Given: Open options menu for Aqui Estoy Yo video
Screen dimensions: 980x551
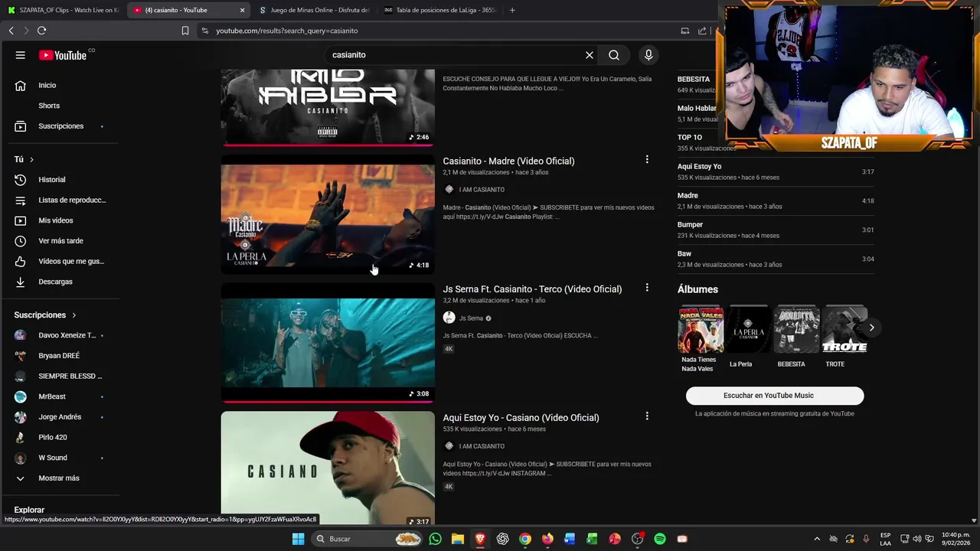Looking at the screenshot, I should pos(647,416).
